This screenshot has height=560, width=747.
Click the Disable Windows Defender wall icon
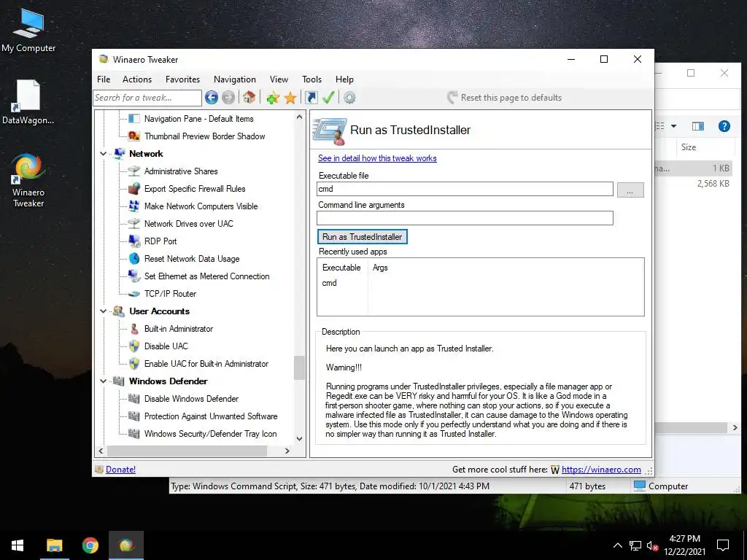click(134, 399)
